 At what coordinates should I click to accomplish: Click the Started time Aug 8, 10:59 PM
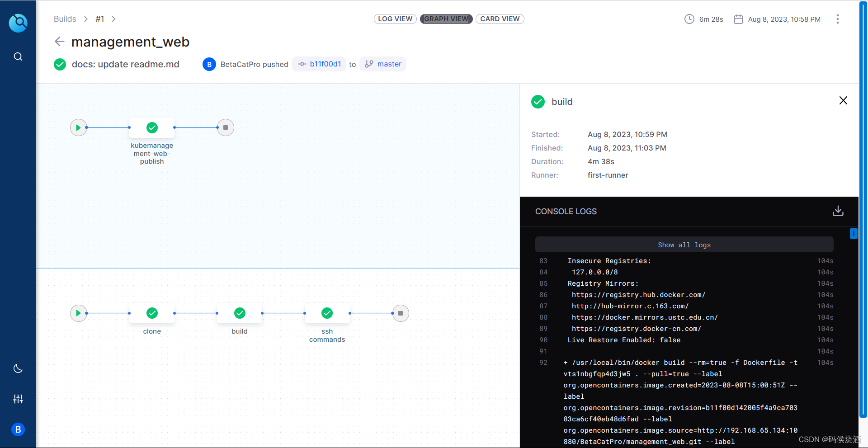click(627, 134)
